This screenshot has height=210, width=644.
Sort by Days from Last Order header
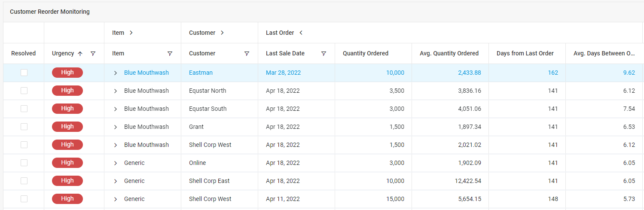525,54
